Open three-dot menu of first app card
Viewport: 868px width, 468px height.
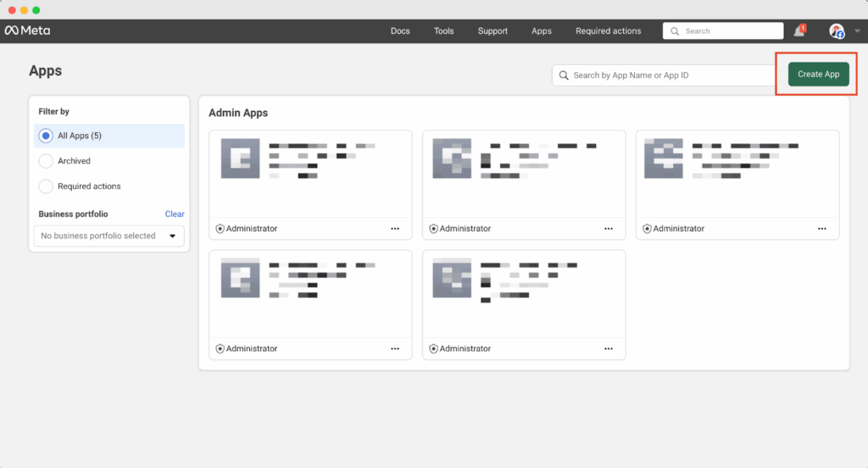point(395,229)
